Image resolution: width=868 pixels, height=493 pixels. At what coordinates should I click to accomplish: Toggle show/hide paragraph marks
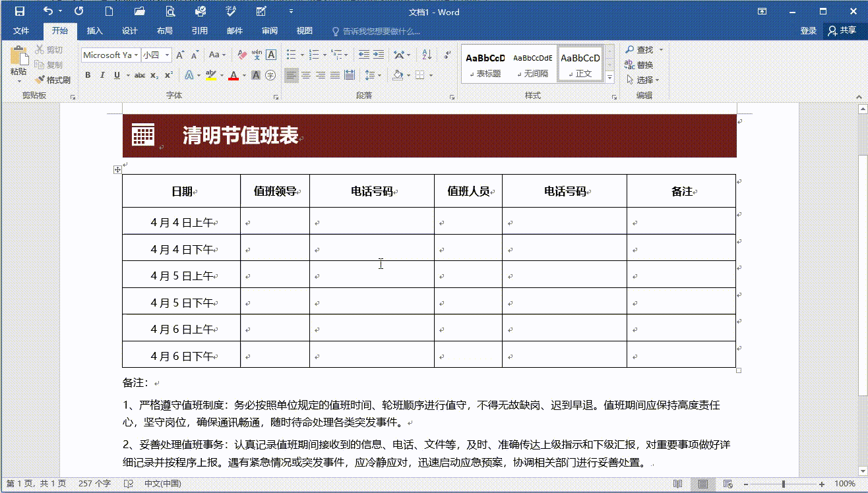coord(447,55)
